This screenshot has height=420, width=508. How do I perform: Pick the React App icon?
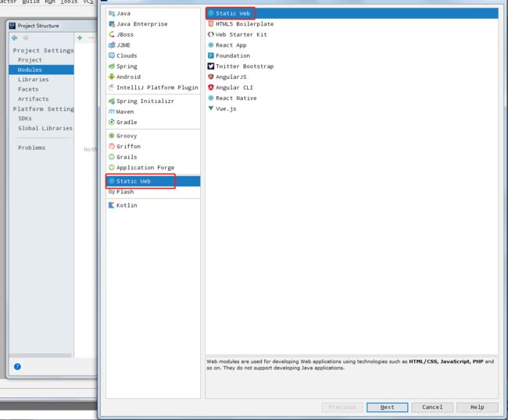211,45
